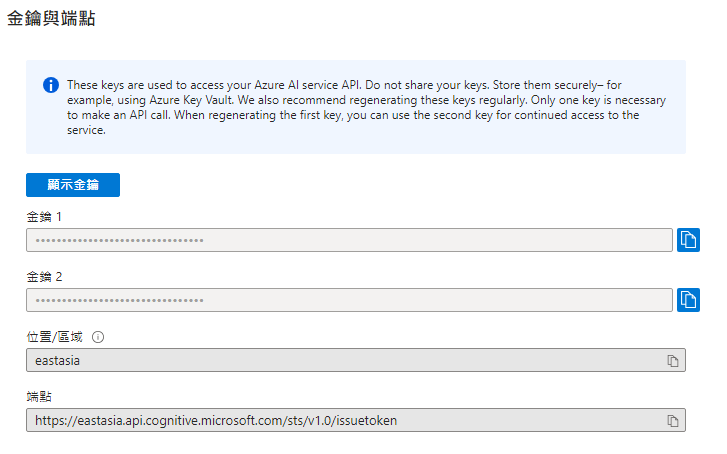Click the masked 金鑰 2 field
Image resolution: width=727 pixels, height=454 pixels.
coord(348,300)
